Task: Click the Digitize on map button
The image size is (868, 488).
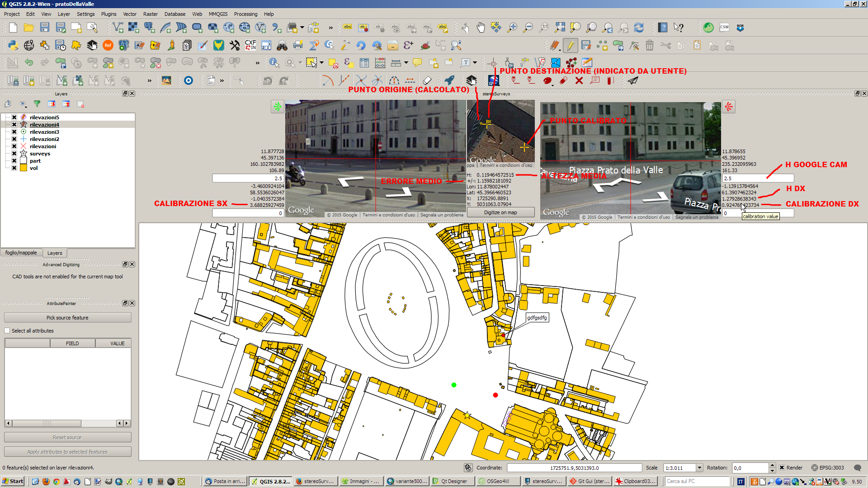Action: click(500, 212)
